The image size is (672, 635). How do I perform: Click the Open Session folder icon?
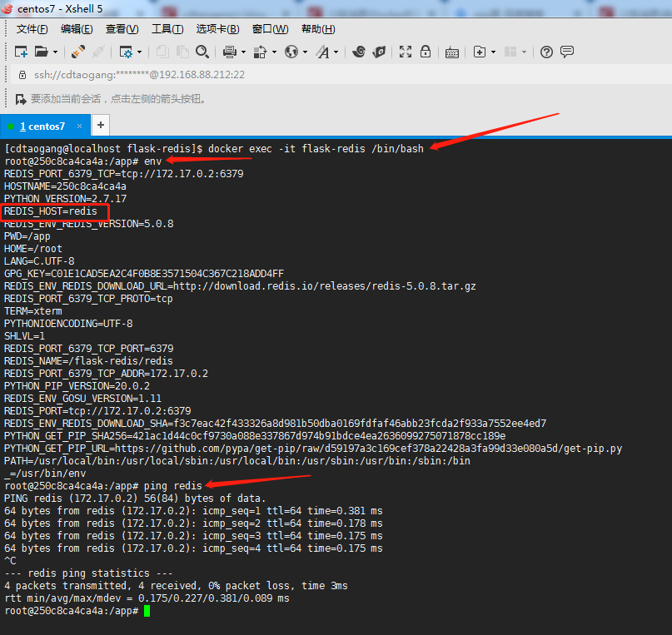41,52
